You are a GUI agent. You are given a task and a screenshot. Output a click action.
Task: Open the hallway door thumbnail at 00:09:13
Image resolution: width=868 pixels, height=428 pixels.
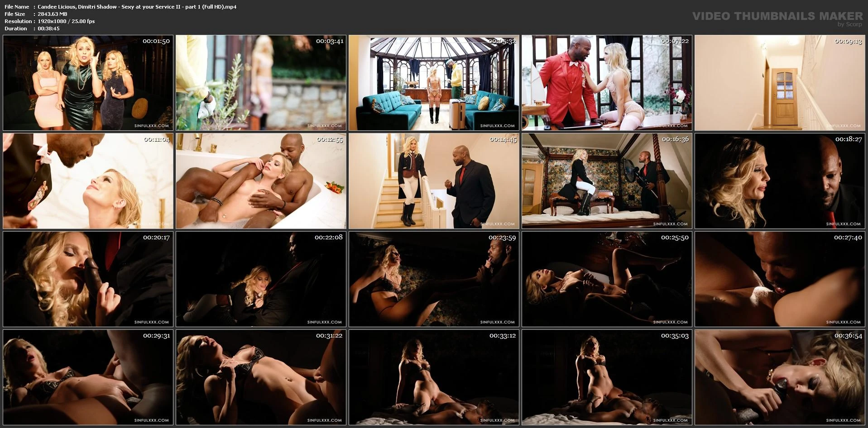coord(780,83)
